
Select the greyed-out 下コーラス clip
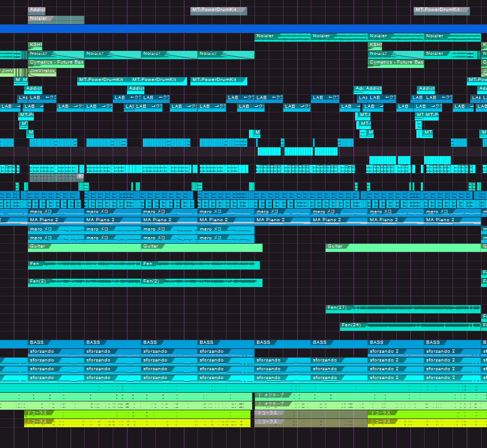click(311, 415)
